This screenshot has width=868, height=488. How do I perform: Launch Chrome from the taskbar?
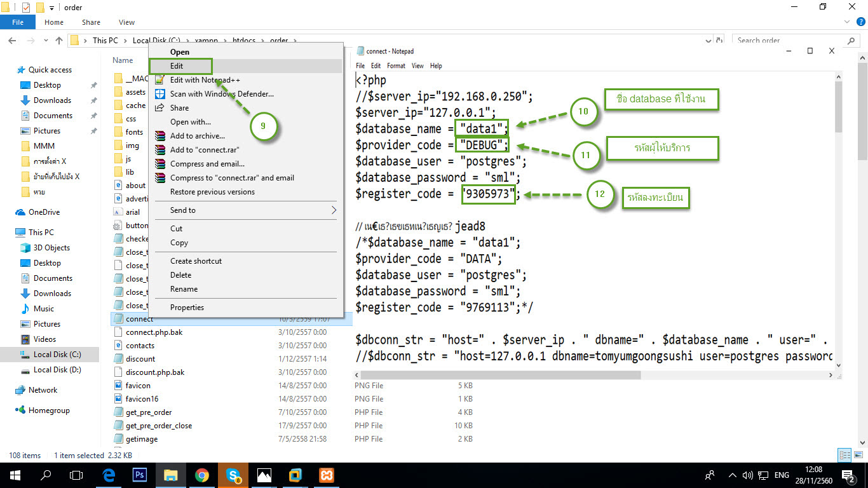[x=202, y=475]
